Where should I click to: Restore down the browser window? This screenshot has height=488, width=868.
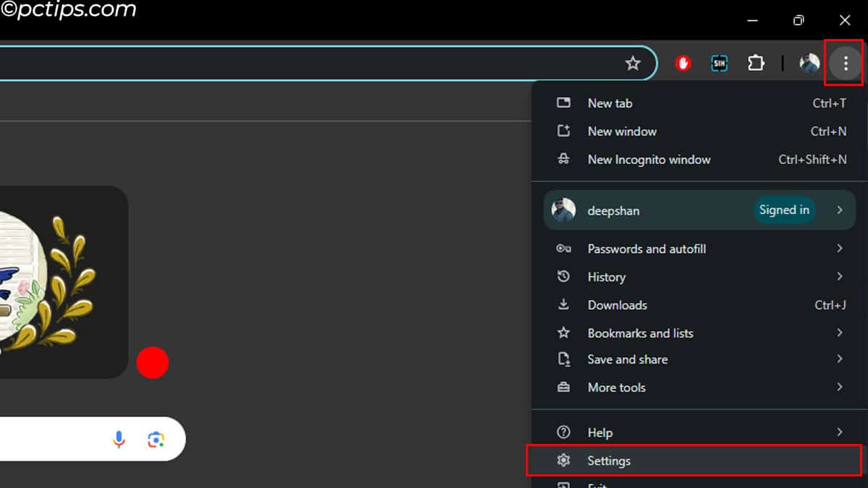799,20
